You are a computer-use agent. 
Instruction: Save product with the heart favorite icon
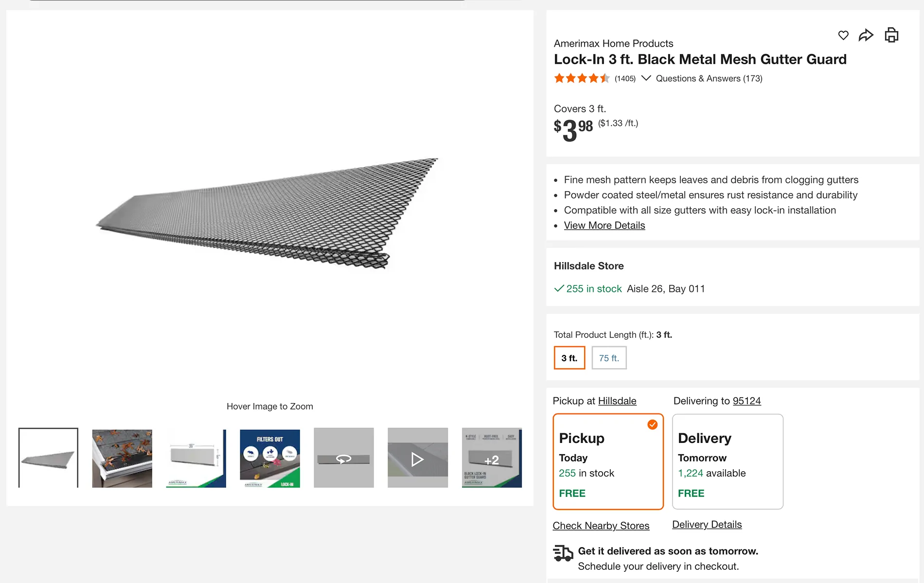(843, 35)
